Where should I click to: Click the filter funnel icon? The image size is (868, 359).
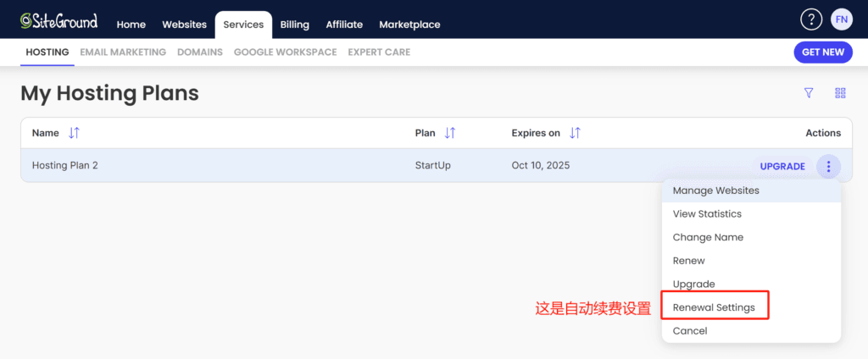pos(809,93)
